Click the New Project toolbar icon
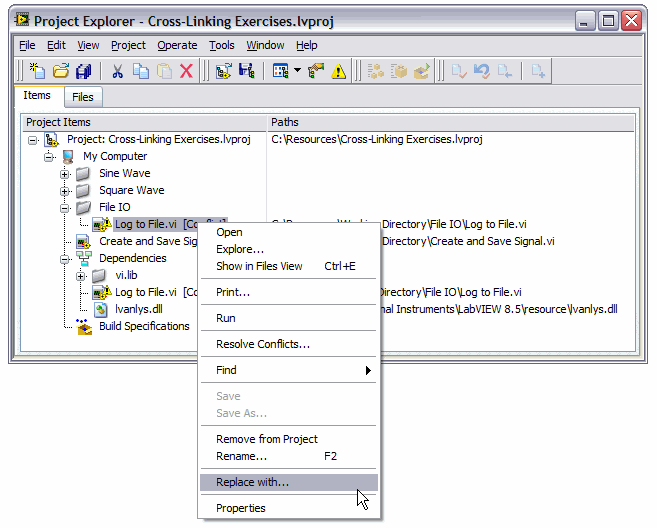This screenshot has width=657, height=528. tap(37, 71)
